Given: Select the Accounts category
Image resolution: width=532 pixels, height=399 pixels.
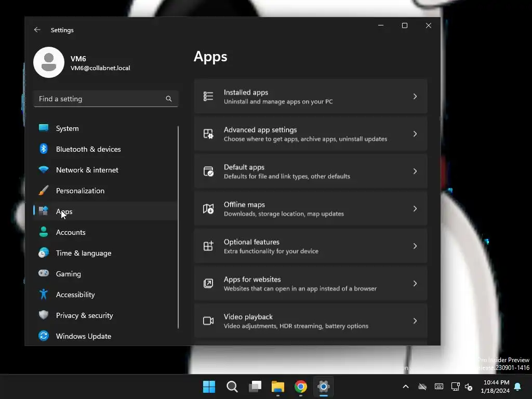Looking at the screenshot, I should pos(105,232).
